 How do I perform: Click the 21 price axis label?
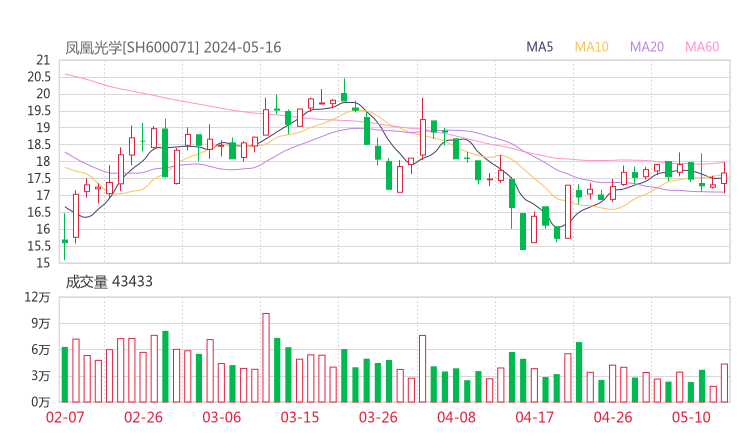coord(43,60)
